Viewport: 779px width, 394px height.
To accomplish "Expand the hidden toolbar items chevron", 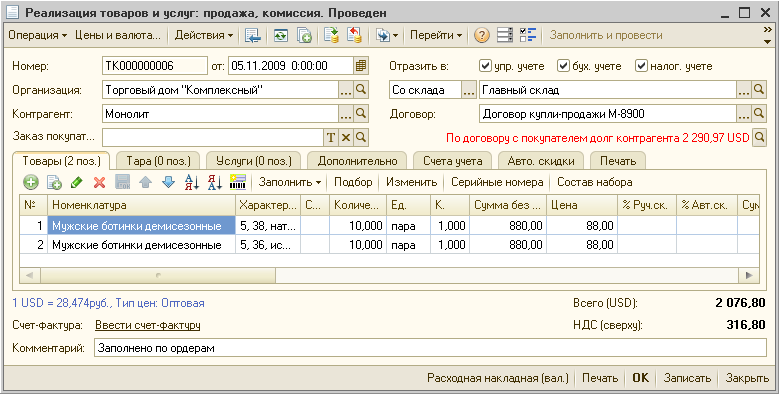I will coord(768,30).
